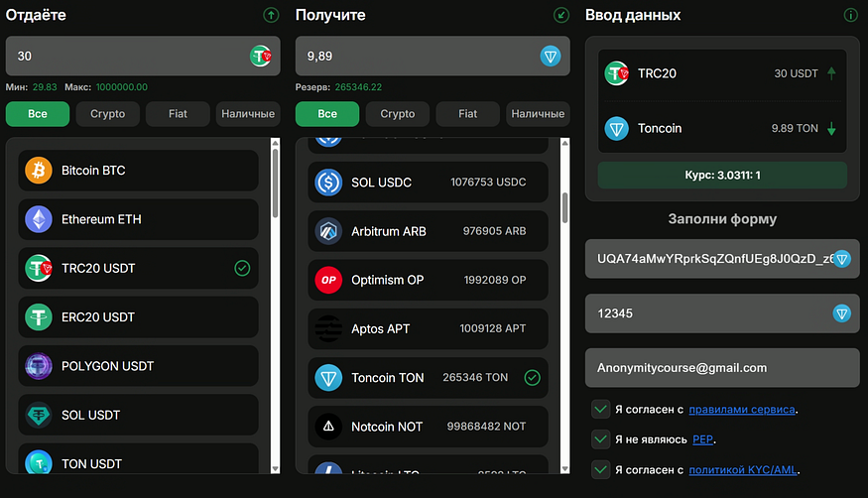
Task: Toggle the KYC/AML policy agreement checkbox
Action: click(x=600, y=470)
